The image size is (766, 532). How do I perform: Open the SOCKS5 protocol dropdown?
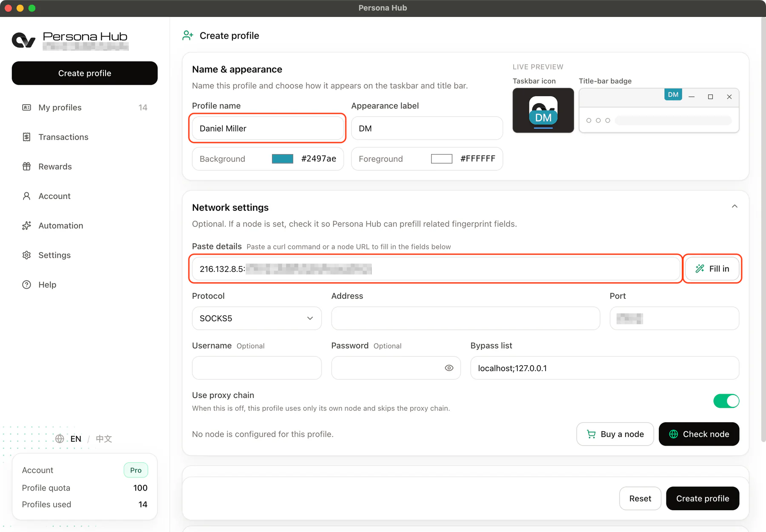257,318
